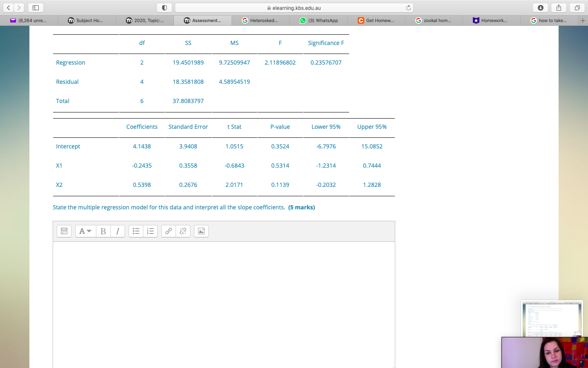Screen dimensions: 588x368
Task: Click the X1 row label
Action: click(x=59, y=166)
